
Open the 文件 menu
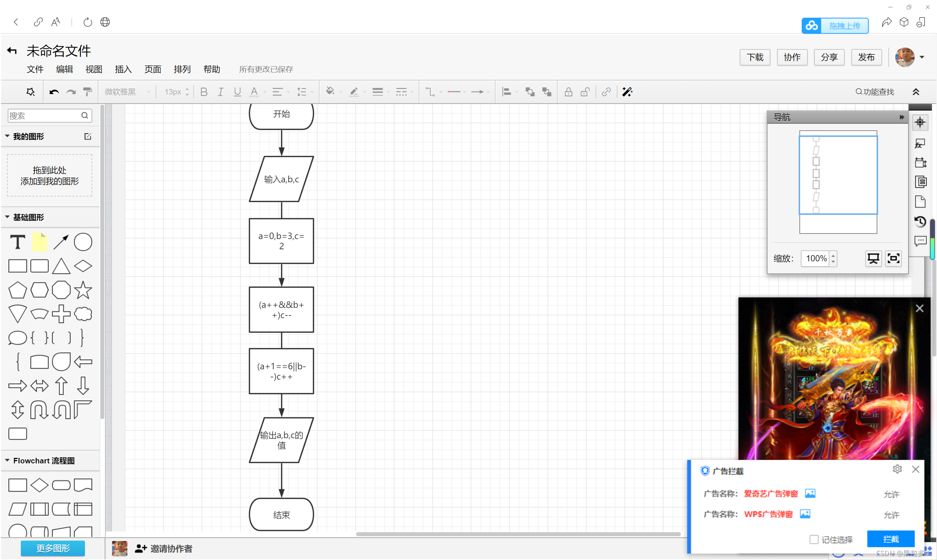[35, 69]
